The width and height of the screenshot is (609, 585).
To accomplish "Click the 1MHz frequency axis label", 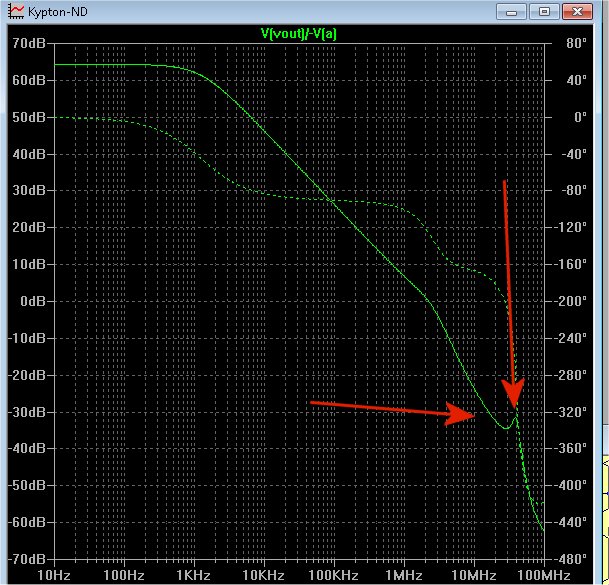I will [x=404, y=575].
